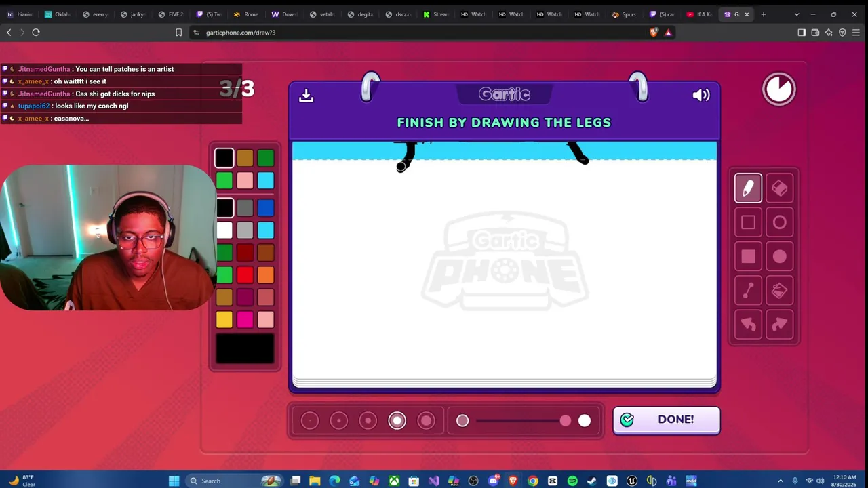Switch to the Spurs browser tab

click(x=625, y=14)
